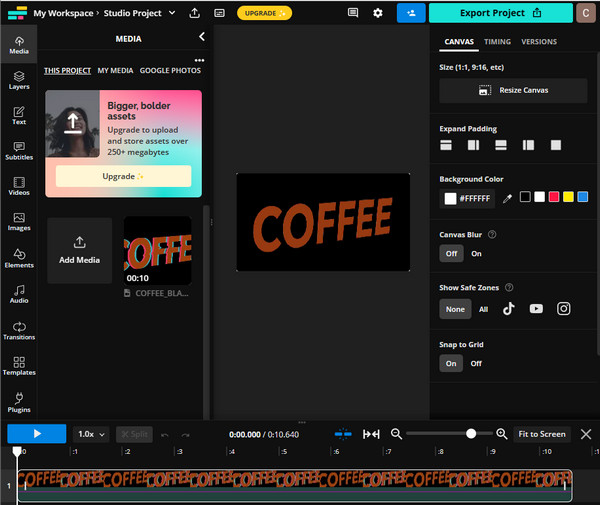Click the add collaborator button
The height and width of the screenshot is (505, 600).
[411, 13]
